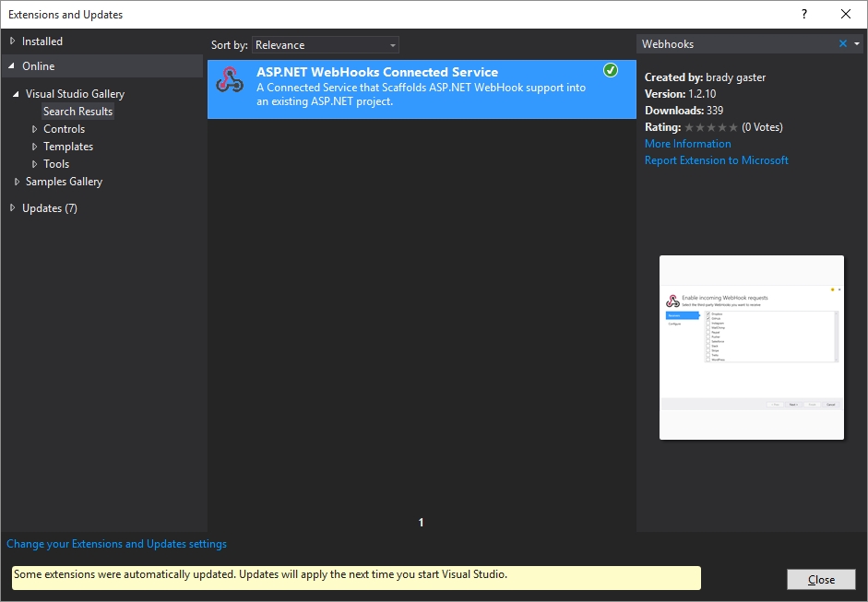Click Report Extension to Microsoft link
Screen dimensions: 868x602
tap(717, 160)
